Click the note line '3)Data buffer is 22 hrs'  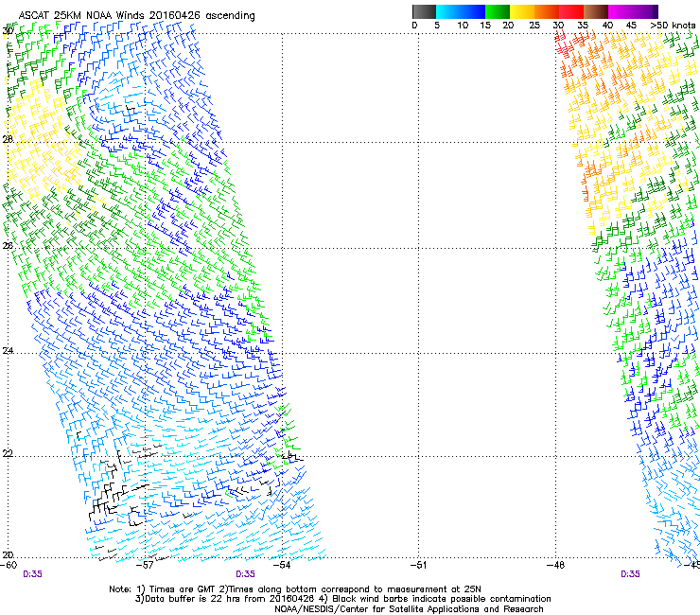click(342, 599)
